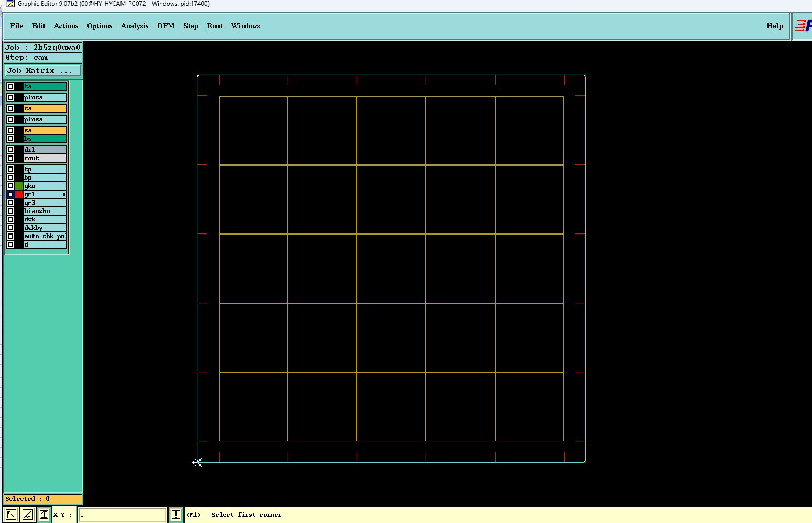Toggle display checkbox for tp layer
The image size is (812, 523).
coord(10,169)
